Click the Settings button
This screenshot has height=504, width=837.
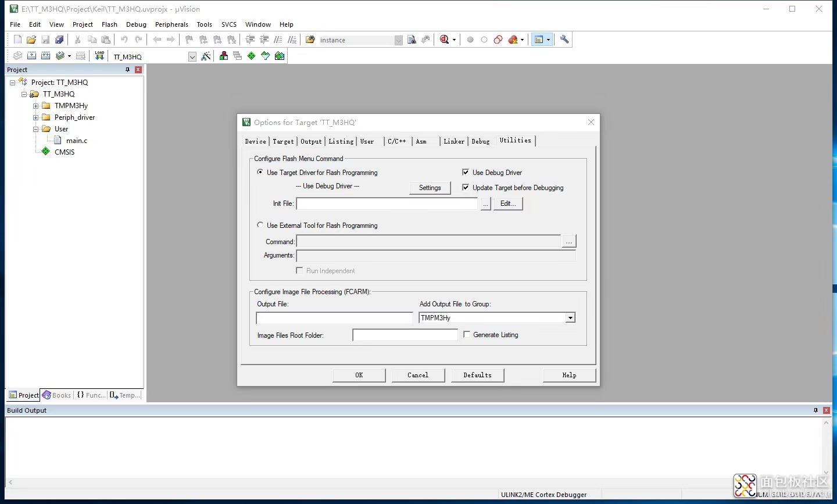click(430, 188)
